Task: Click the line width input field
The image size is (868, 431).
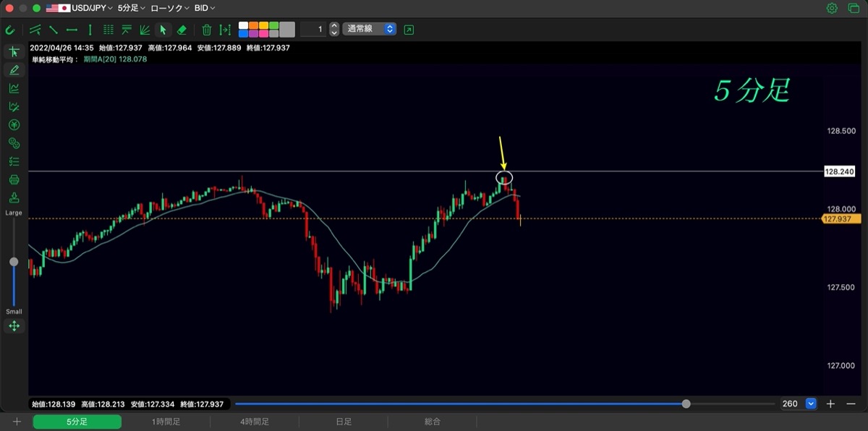Action: [x=313, y=30]
